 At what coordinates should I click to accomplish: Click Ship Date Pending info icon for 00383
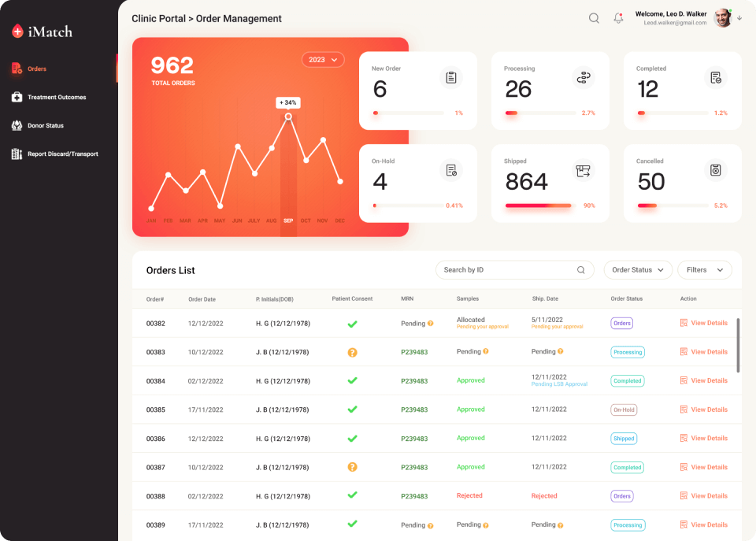coord(560,351)
